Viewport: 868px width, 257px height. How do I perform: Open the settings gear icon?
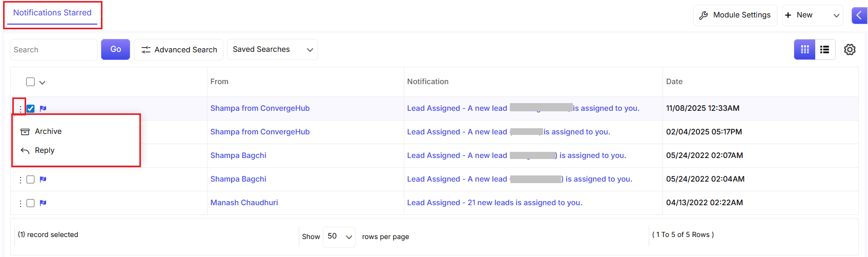click(850, 50)
